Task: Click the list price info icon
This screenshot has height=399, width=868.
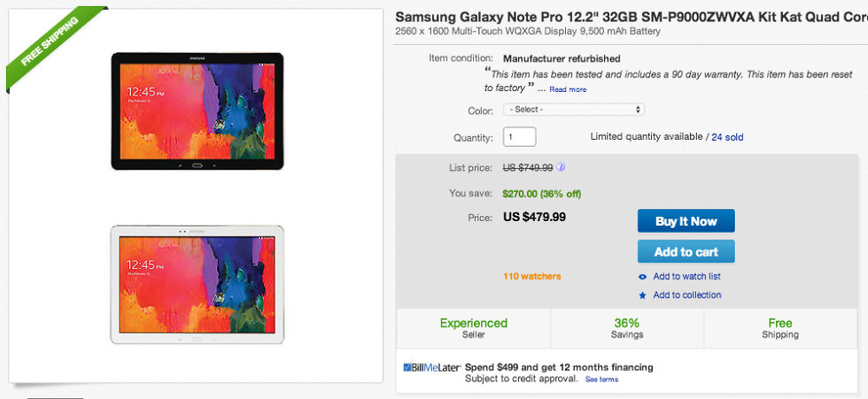Action: click(562, 167)
